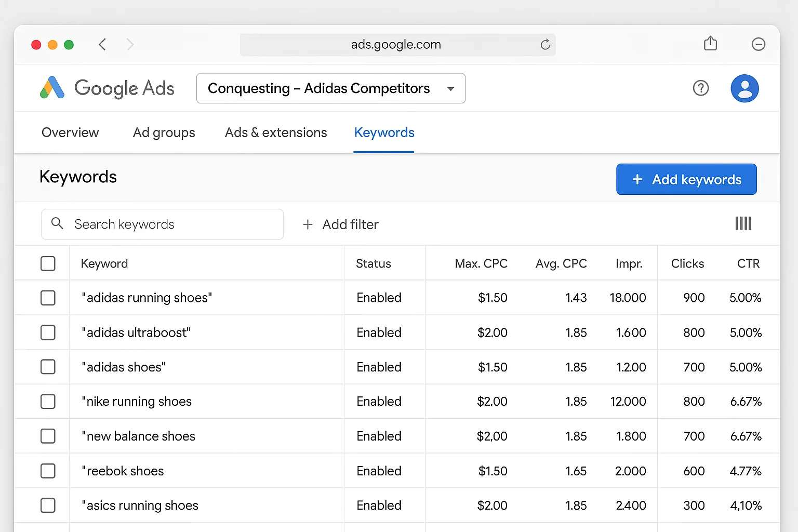Open the Help question mark icon
Screen dimensions: 798x532
(x=701, y=88)
